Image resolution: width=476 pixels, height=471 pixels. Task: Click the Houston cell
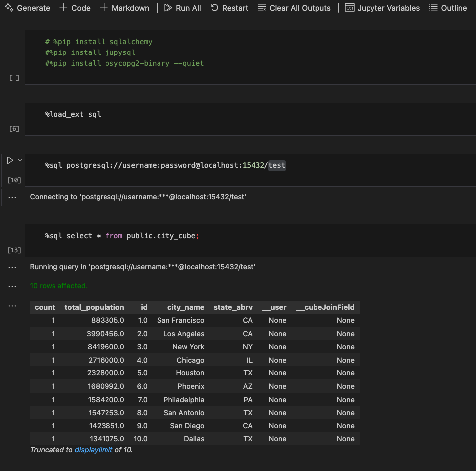(x=190, y=373)
